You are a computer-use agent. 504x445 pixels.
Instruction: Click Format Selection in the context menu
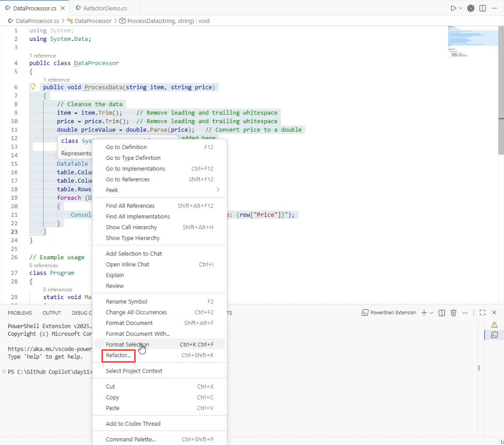click(160, 345)
